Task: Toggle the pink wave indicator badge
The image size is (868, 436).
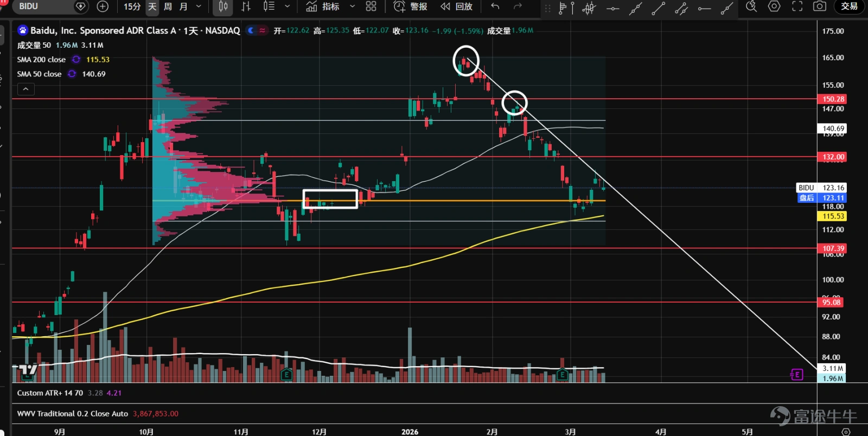Action: [263, 30]
